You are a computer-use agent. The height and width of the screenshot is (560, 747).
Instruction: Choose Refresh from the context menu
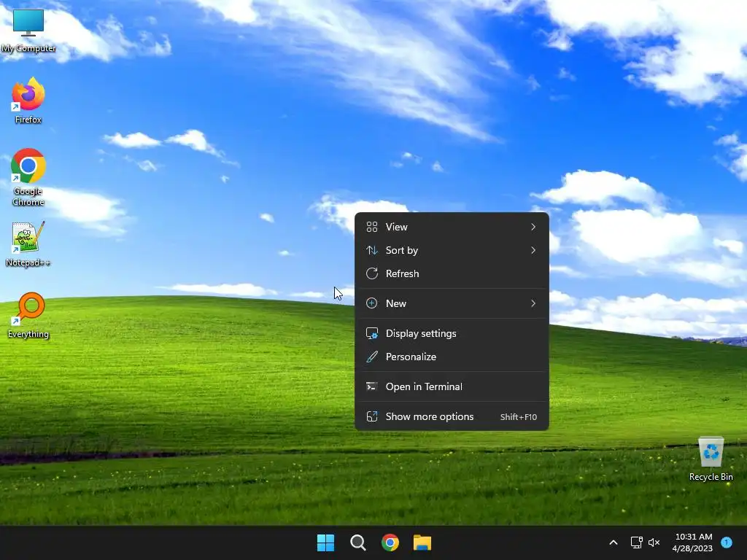[452, 273]
